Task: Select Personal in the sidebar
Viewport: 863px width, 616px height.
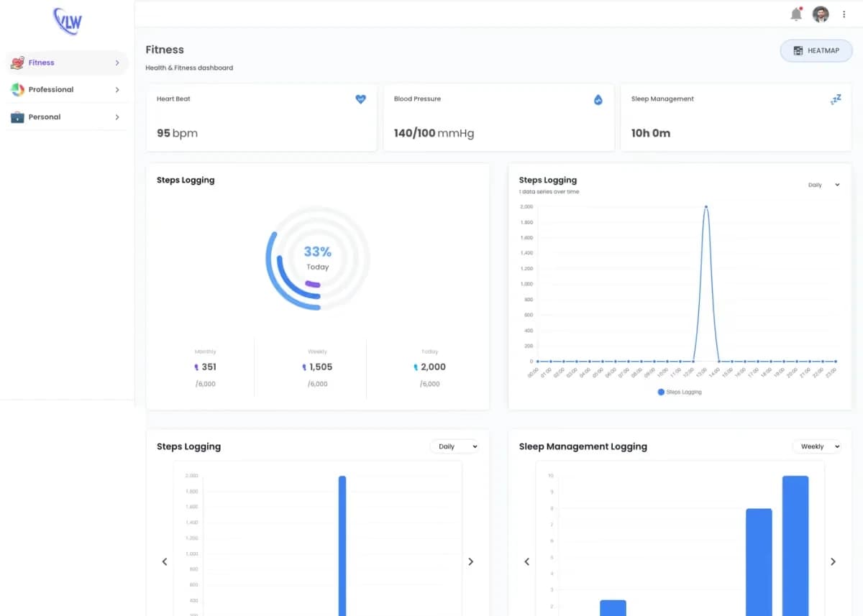Action: click(x=65, y=117)
